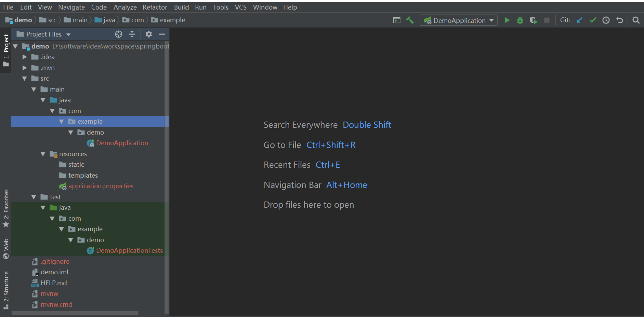The width and height of the screenshot is (644, 317).
Task: Click project tree horizontal scrollbar
Action: (x=75, y=313)
